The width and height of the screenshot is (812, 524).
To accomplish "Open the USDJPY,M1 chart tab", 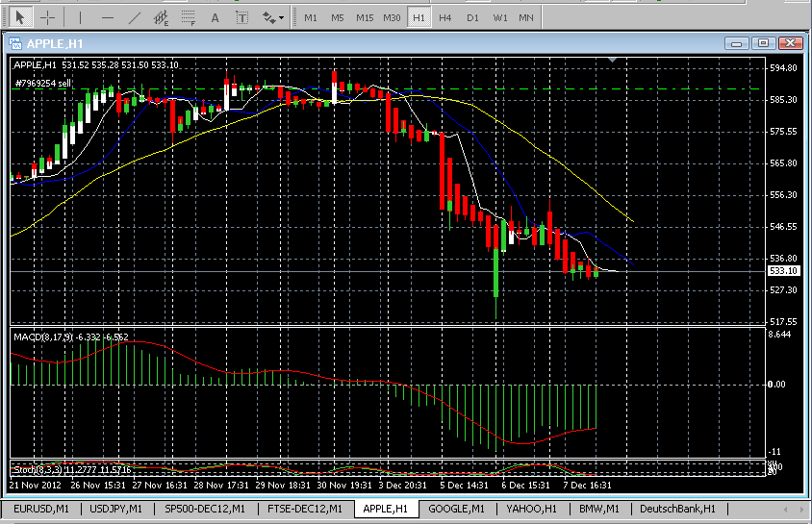I will (116, 509).
